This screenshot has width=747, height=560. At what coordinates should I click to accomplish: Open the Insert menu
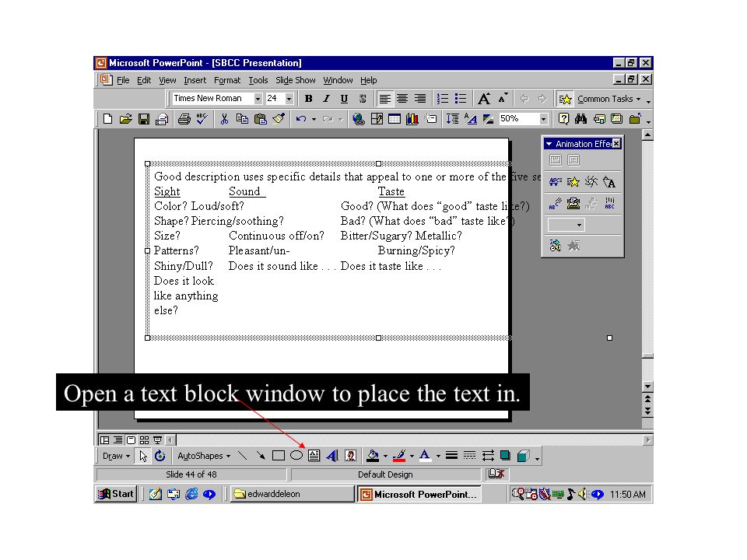point(195,80)
